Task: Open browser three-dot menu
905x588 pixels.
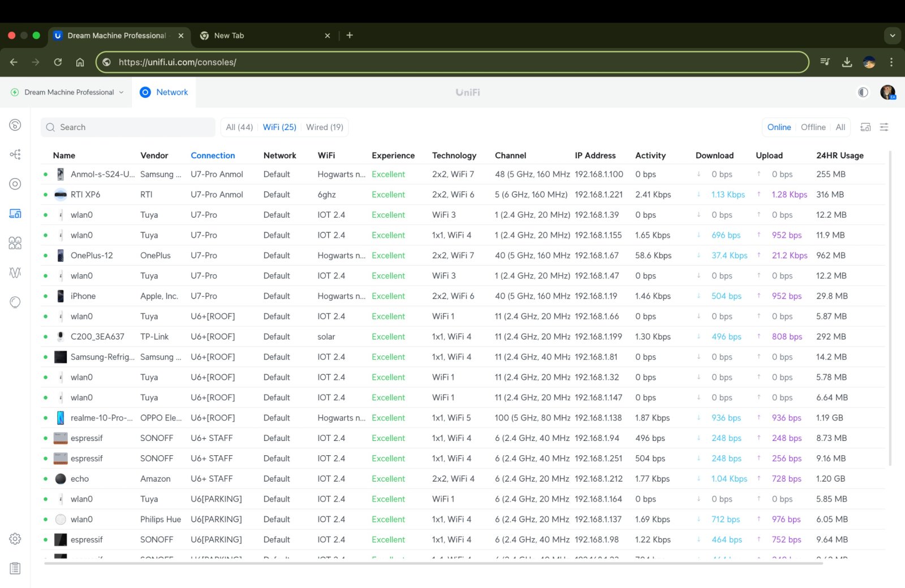Action: pos(891,62)
